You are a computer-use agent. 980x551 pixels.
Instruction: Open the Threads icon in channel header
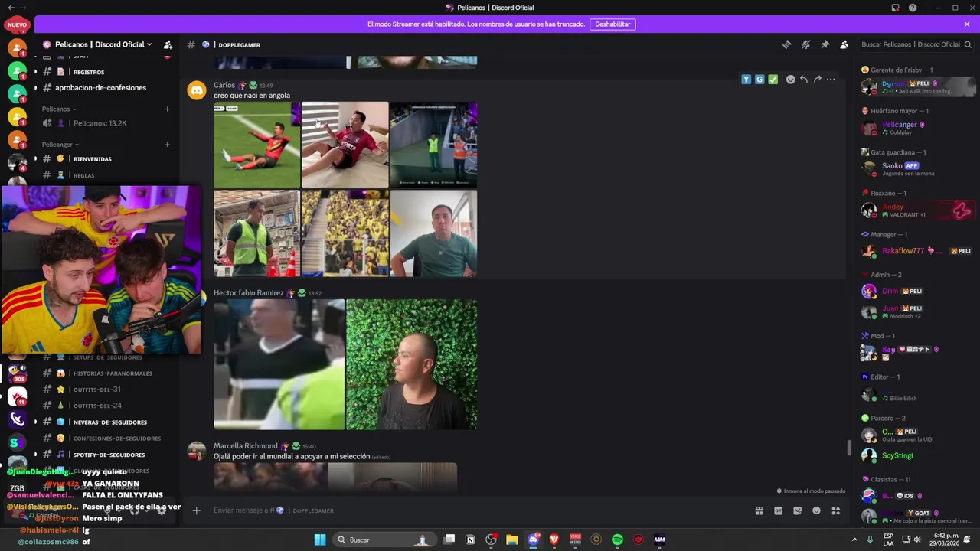(786, 44)
